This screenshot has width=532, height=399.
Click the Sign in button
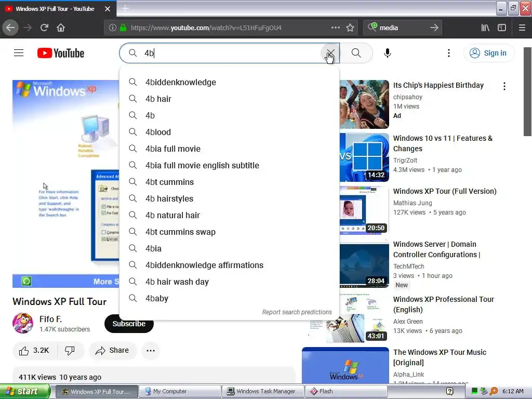(x=488, y=53)
